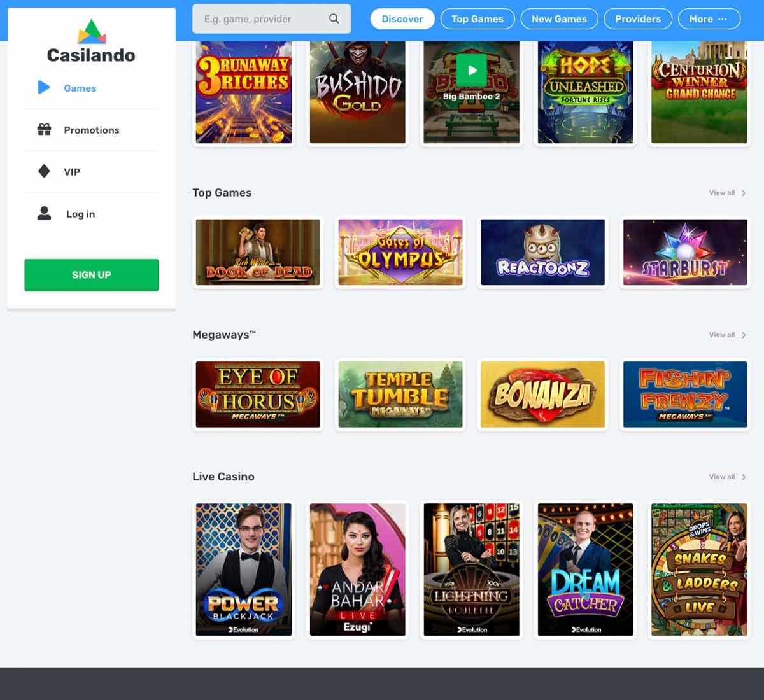Click the Casilando logo
This screenshot has height=700, width=764.
pyautogui.click(x=90, y=38)
